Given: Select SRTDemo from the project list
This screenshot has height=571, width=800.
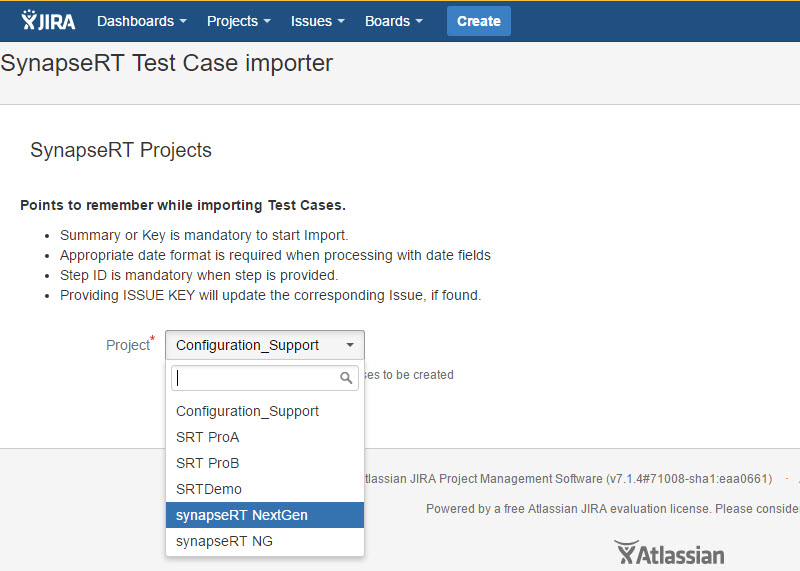Looking at the screenshot, I should click(x=209, y=489).
